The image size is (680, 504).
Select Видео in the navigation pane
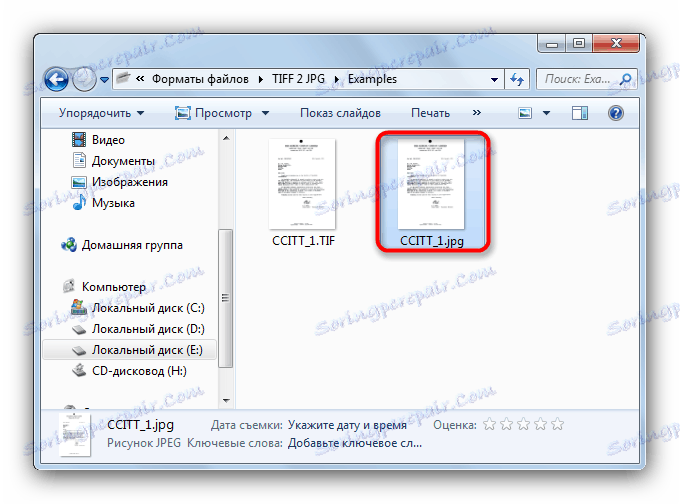click(108, 140)
